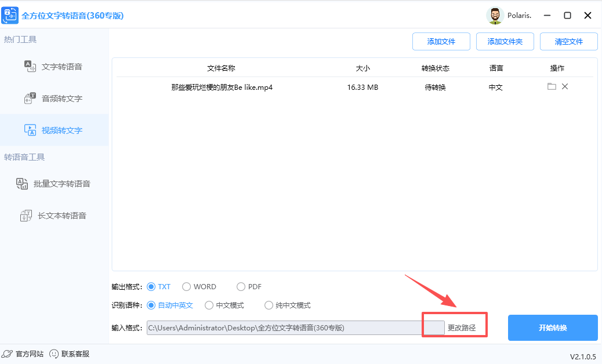This screenshot has width=602, height=364.
Task: Click the 添加文件夹 button
Action: coord(505,41)
